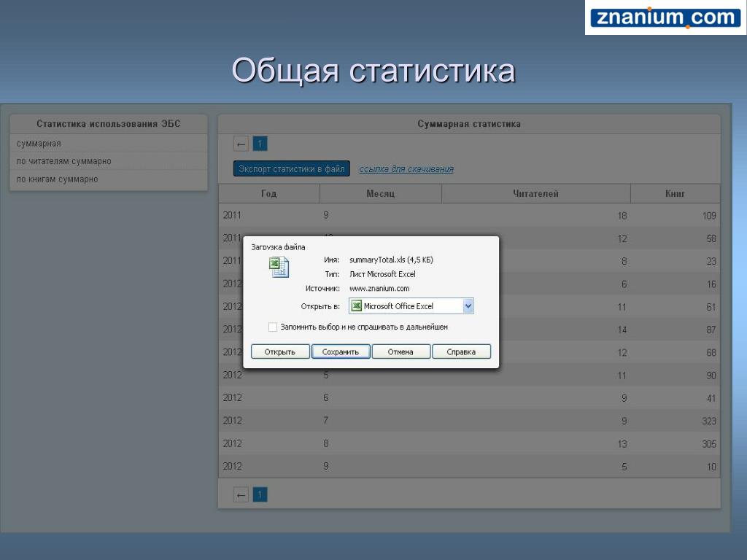Screen dimensions: 747x560
Task: Follow the ссылка для скачивания link
Action: click(406, 169)
